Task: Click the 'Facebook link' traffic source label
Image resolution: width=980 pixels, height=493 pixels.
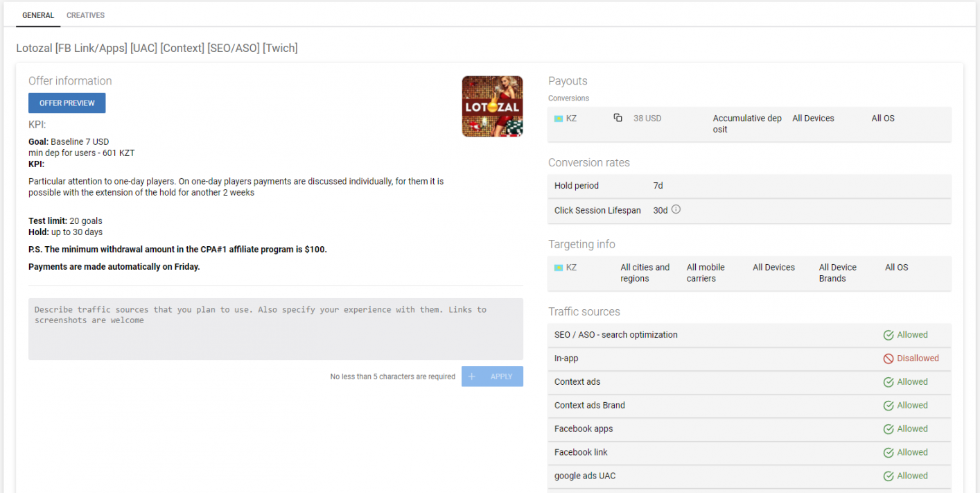Action: (581, 453)
